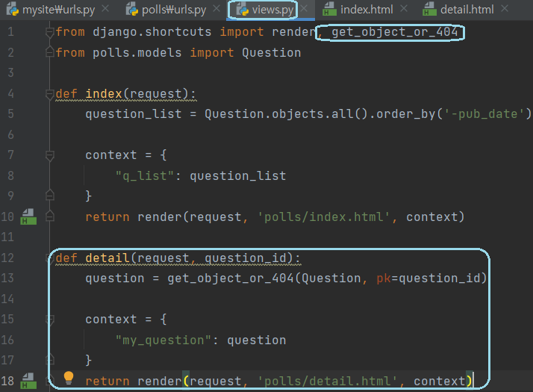This screenshot has height=392, width=533.
Task: Open the detail.html editor tab
Action: coord(467,10)
